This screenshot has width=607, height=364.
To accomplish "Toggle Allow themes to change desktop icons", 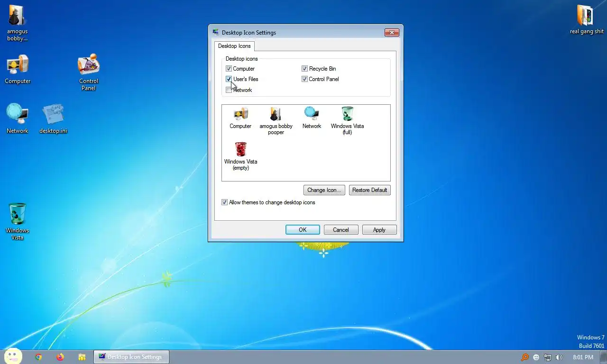I will pos(224,202).
